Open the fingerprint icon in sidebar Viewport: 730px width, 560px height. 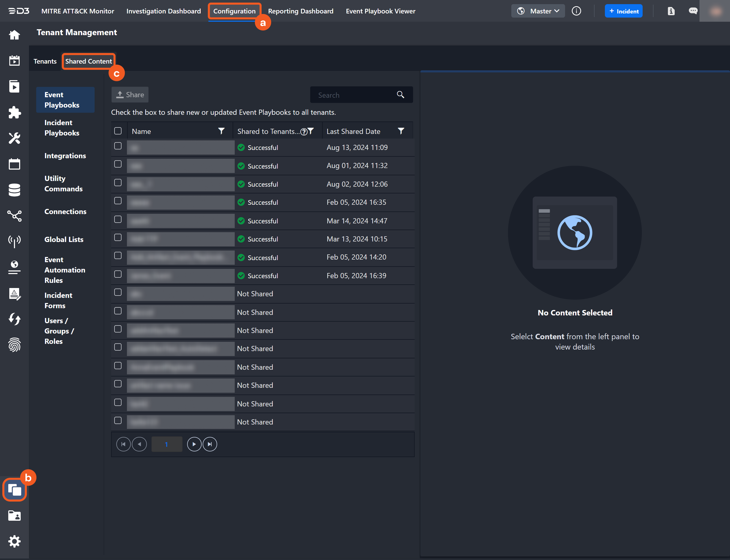pyautogui.click(x=14, y=345)
